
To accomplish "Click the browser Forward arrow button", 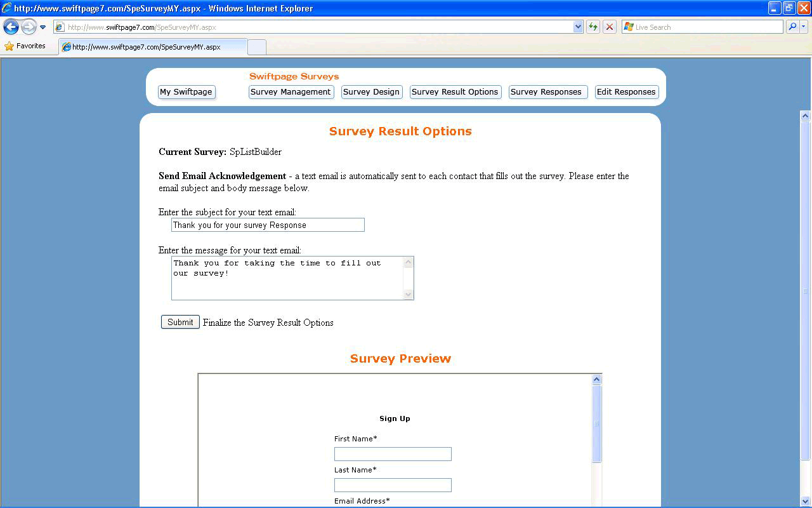I will tap(29, 27).
